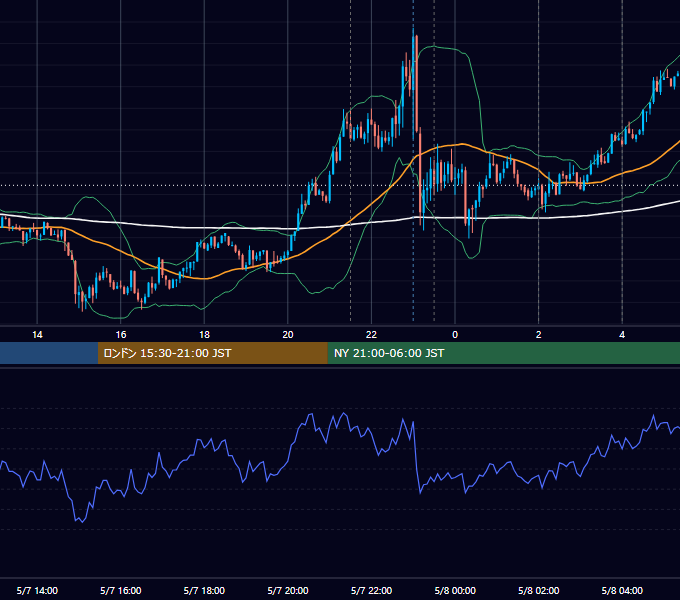
Task: Click the 5/7 18:00 date label
Action: click(x=204, y=590)
